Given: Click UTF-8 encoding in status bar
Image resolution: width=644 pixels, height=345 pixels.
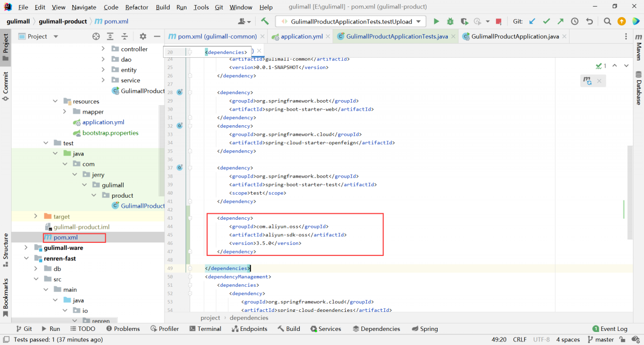Looking at the screenshot, I should point(541,339).
